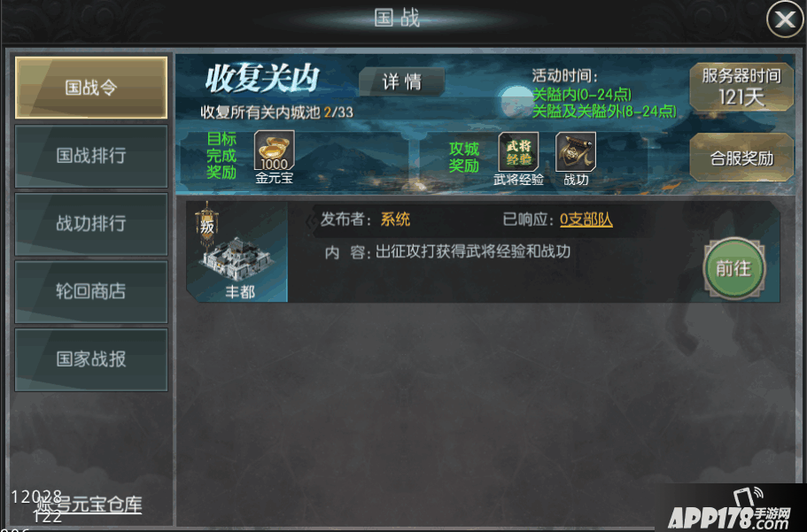This screenshot has width=807, height=532.
Task: Switch to the 国家战报 tab
Action: coord(91,359)
